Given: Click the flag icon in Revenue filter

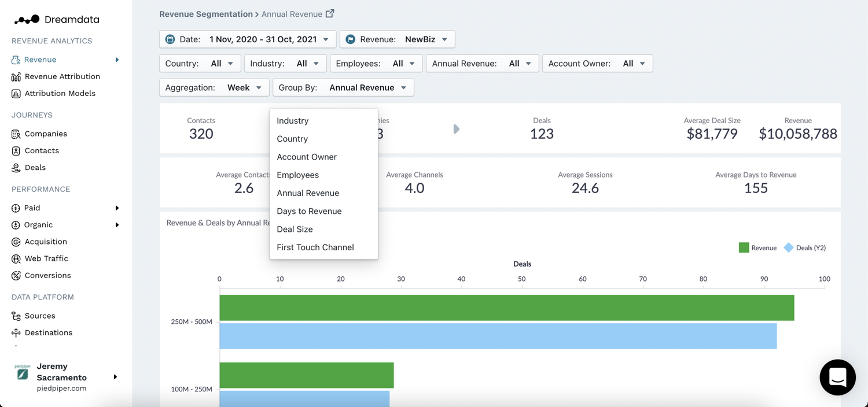Looking at the screenshot, I should (350, 39).
